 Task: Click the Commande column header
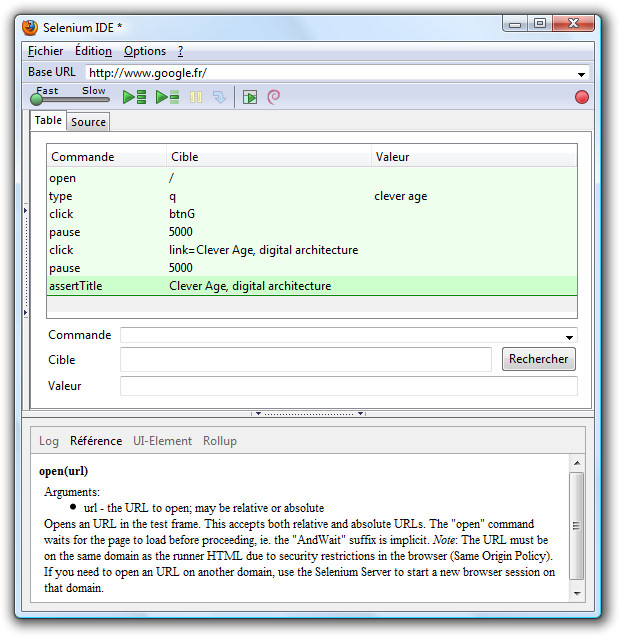[107, 157]
